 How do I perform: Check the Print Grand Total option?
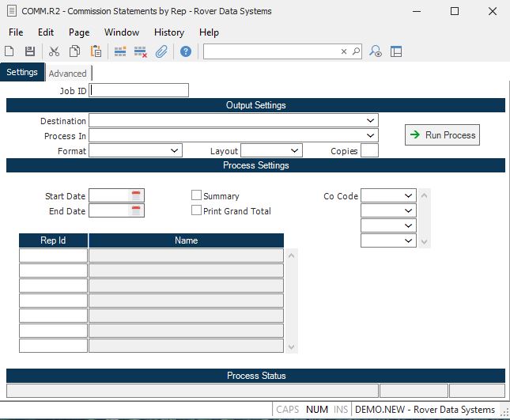pos(197,210)
